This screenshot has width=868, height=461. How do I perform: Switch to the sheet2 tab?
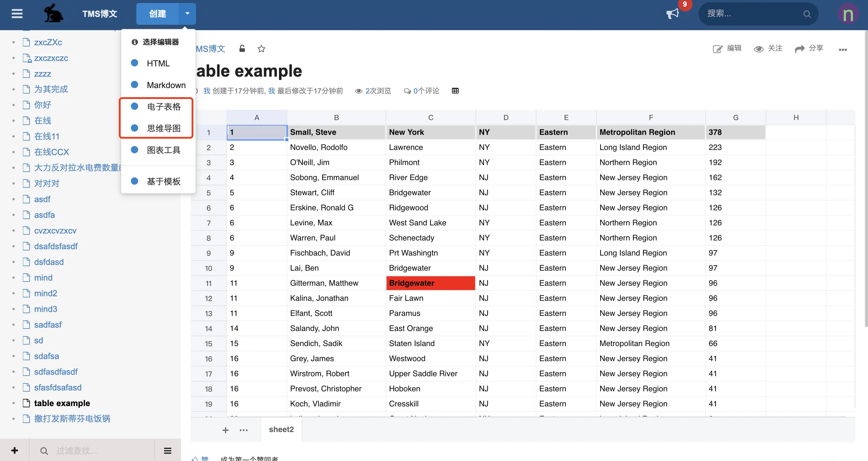point(281,429)
